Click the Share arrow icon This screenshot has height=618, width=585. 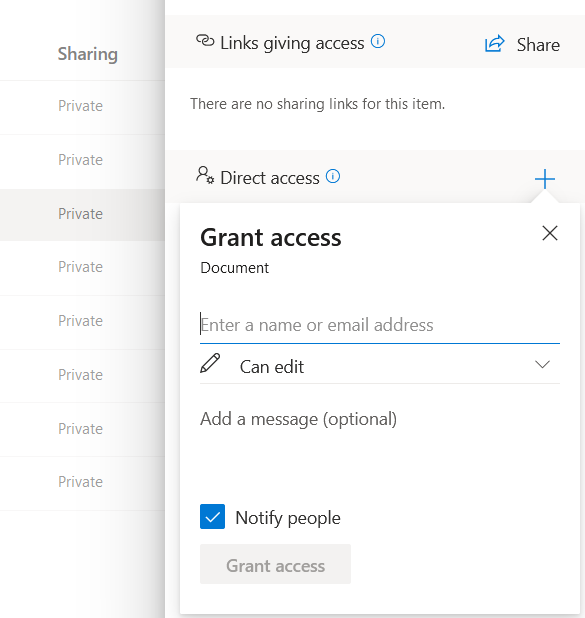(x=494, y=44)
